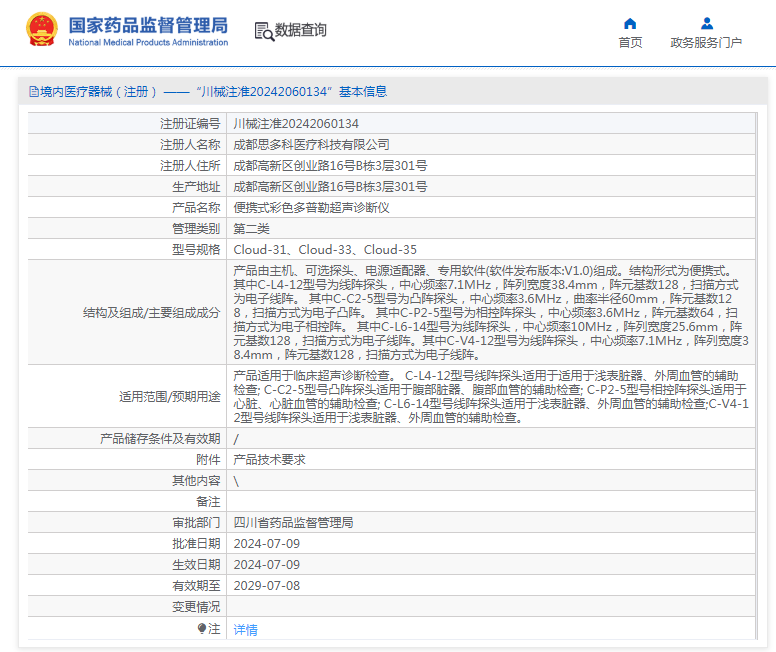
Task: Click 产品储存条件及有效期 label
Action: [160, 439]
